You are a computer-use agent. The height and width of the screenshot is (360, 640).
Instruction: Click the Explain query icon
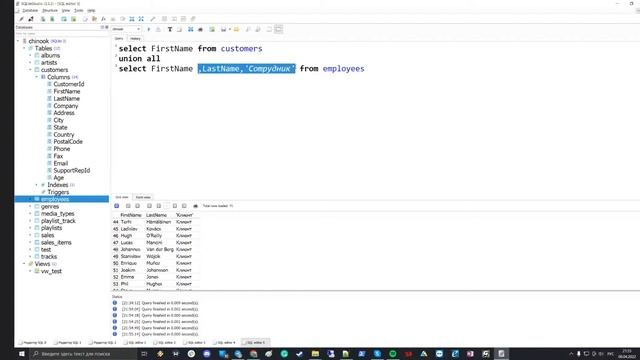coord(158,29)
